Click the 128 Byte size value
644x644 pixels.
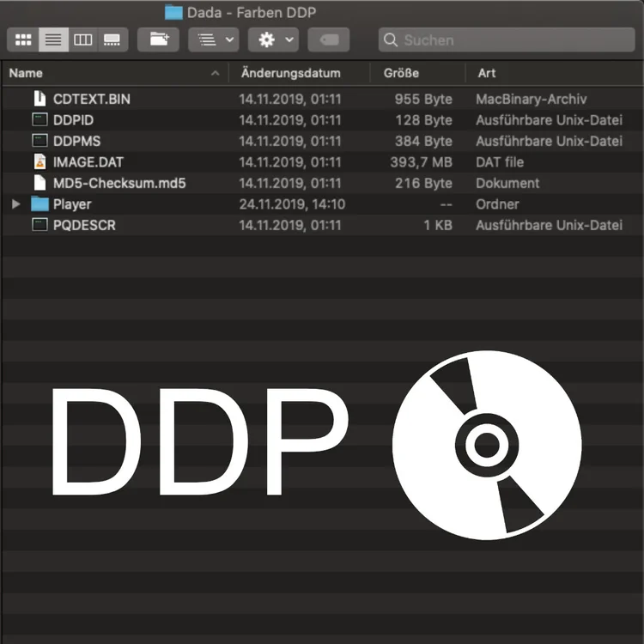[x=424, y=120]
